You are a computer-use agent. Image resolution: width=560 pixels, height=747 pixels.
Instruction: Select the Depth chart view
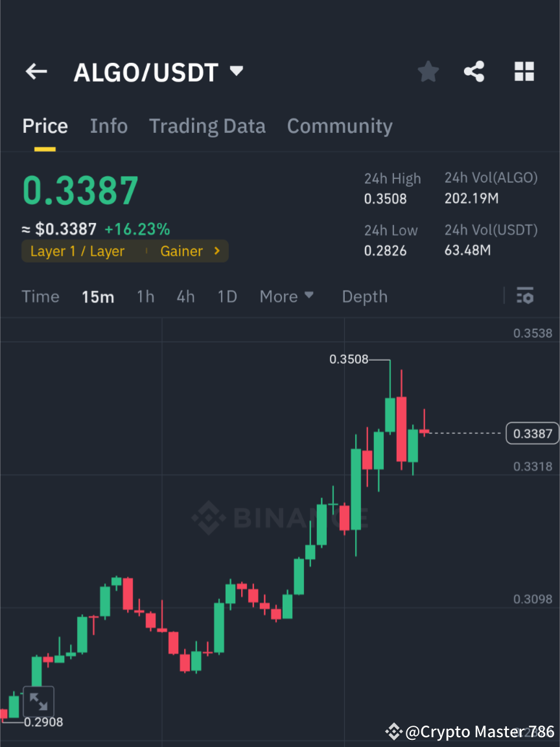click(364, 296)
